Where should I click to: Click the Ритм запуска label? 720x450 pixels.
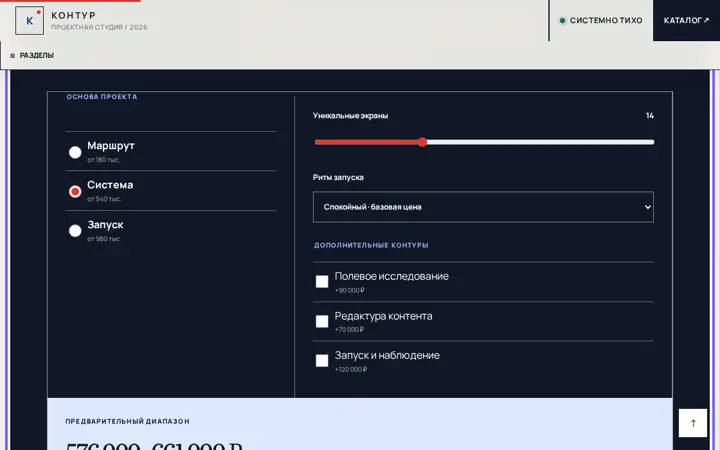[x=338, y=177]
